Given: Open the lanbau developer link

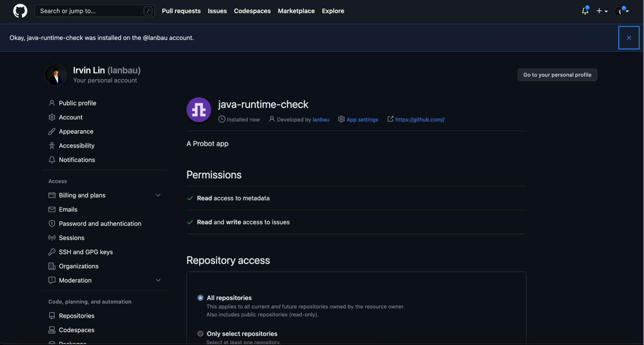Looking at the screenshot, I should (321, 120).
